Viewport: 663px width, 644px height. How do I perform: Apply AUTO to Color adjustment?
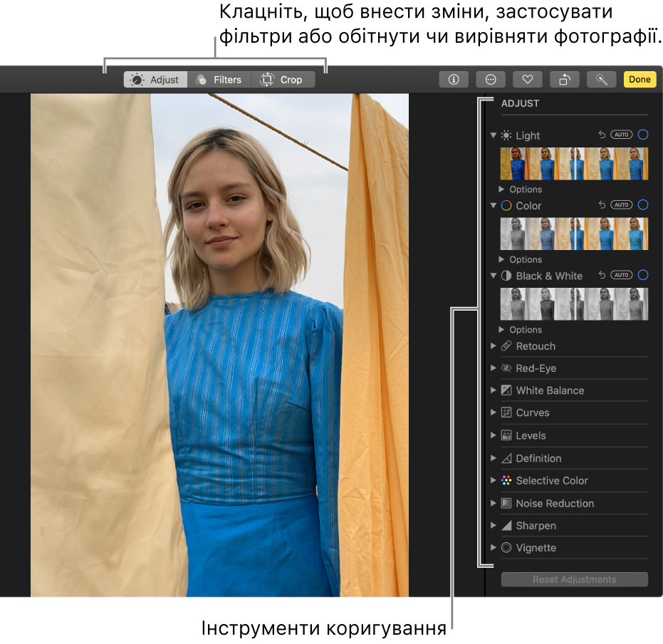point(621,205)
